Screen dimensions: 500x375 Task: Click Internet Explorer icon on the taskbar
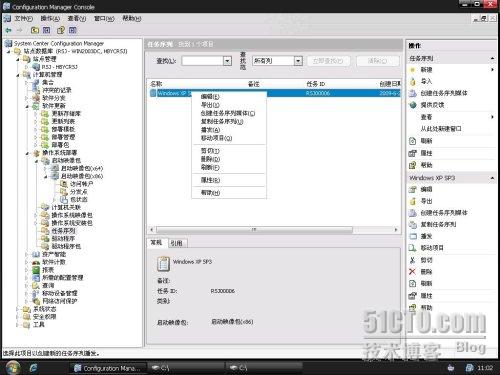(34, 368)
